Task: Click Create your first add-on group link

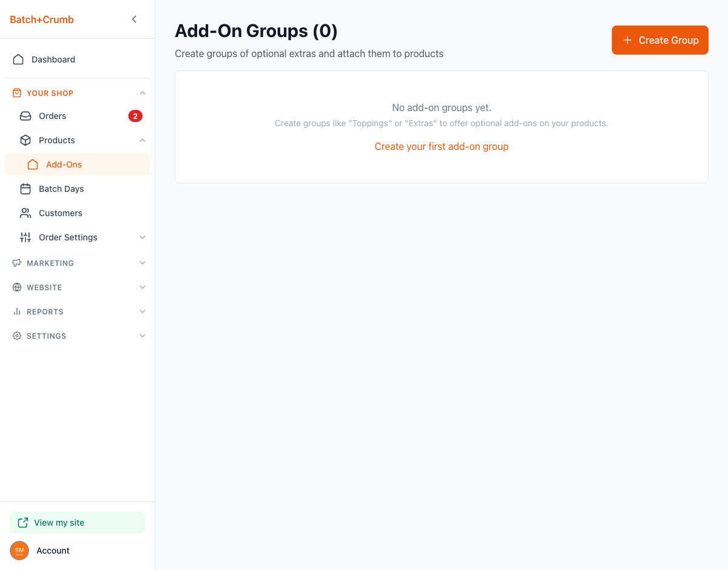Action: coord(441,146)
